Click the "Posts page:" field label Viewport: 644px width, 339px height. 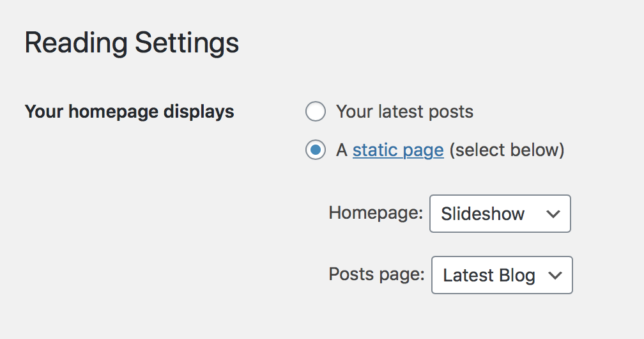pos(376,274)
